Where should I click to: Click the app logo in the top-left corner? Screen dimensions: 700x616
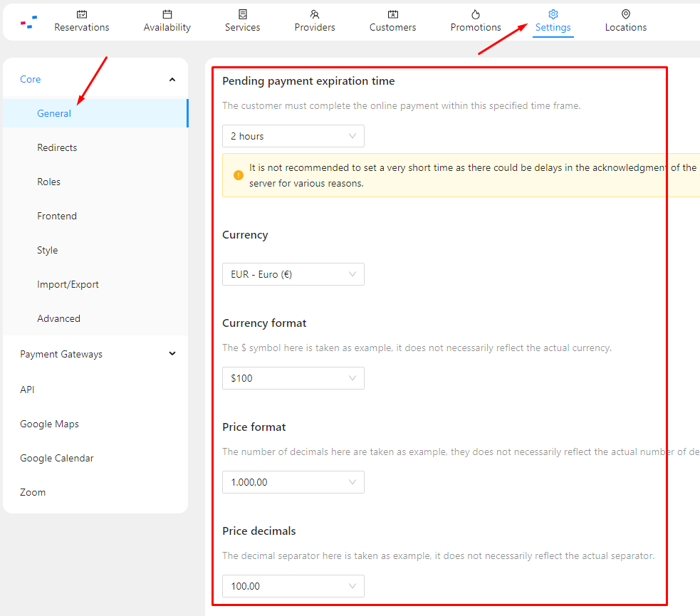pyautogui.click(x=28, y=21)
